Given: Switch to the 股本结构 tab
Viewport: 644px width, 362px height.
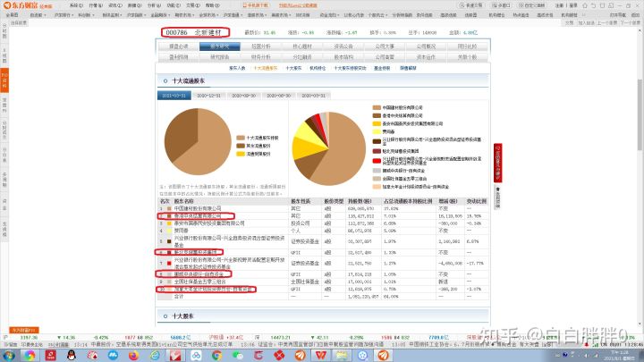Looking at the screenshot, I should coord(343,57).
